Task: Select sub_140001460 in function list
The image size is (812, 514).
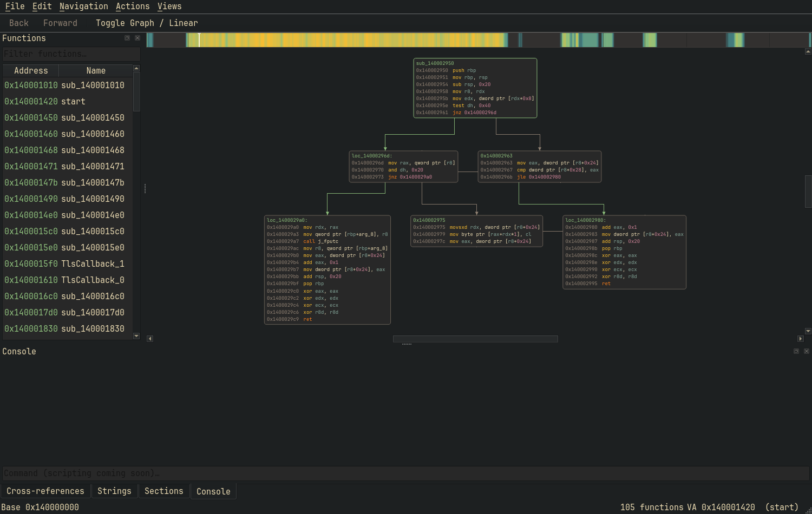Action: pos(68,134)
